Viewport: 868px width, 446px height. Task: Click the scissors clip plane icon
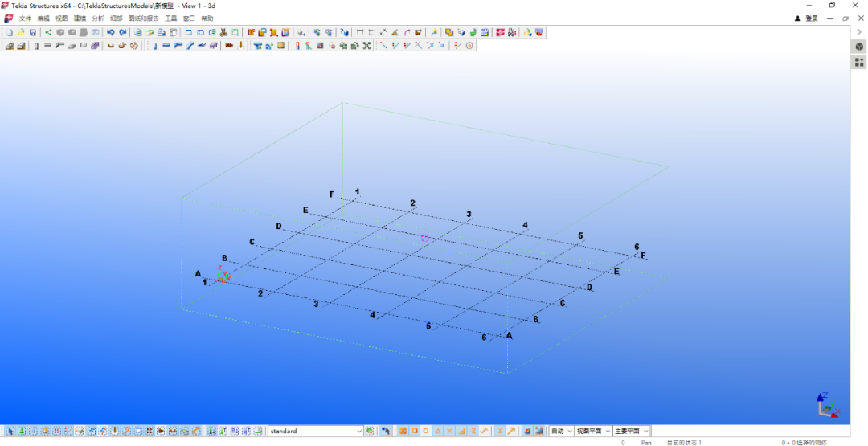pyautogui.click(x=223, y=33)
